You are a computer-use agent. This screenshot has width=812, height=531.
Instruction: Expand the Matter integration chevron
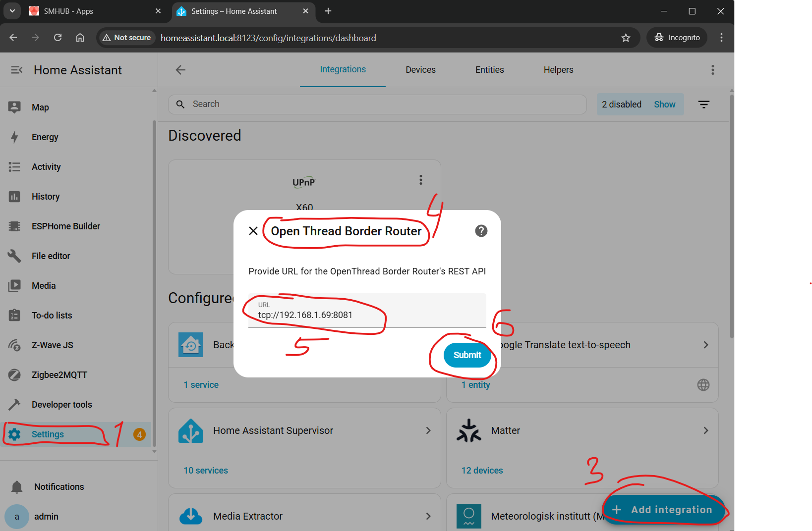click(705, 430)
